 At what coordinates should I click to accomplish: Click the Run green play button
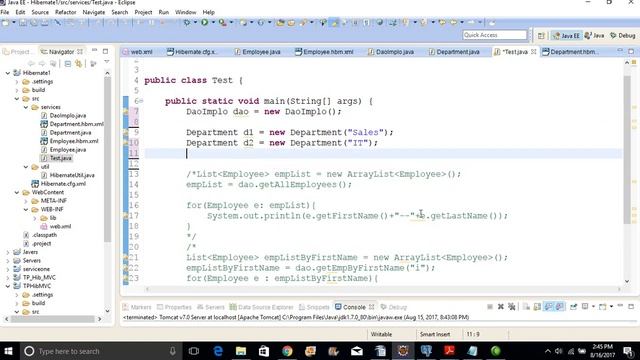[204, 22]
